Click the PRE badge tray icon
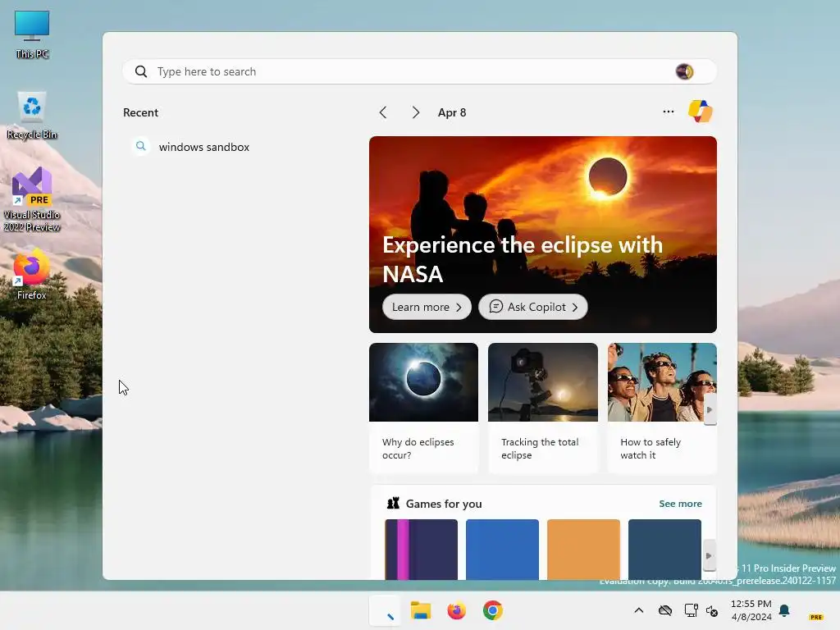Viewport: 840px width, 630px height. 816,617
